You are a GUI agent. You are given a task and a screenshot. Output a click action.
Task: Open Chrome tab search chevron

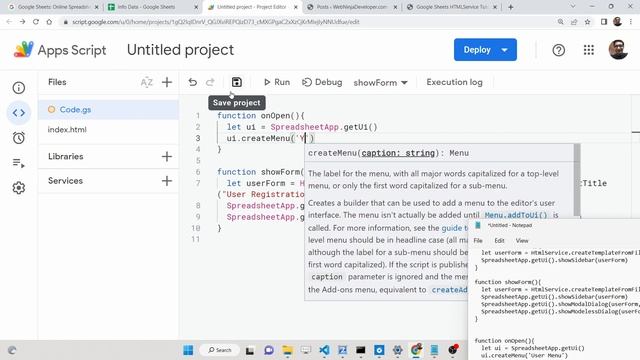point(573,7)
